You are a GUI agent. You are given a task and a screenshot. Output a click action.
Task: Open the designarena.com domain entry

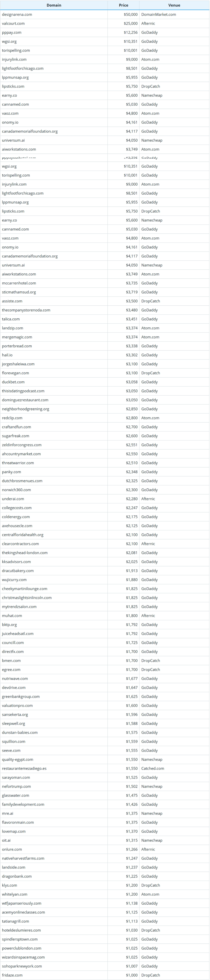coord(17,14)
